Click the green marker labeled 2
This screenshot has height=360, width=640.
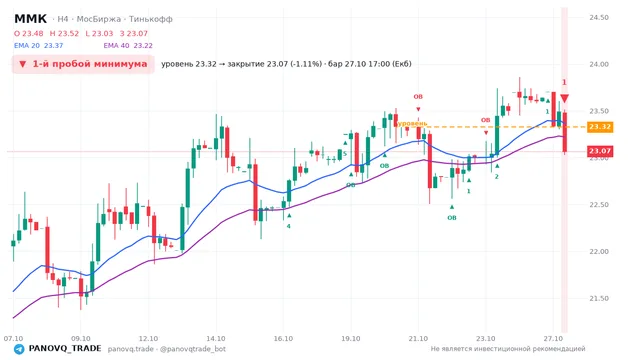[497, 176]
